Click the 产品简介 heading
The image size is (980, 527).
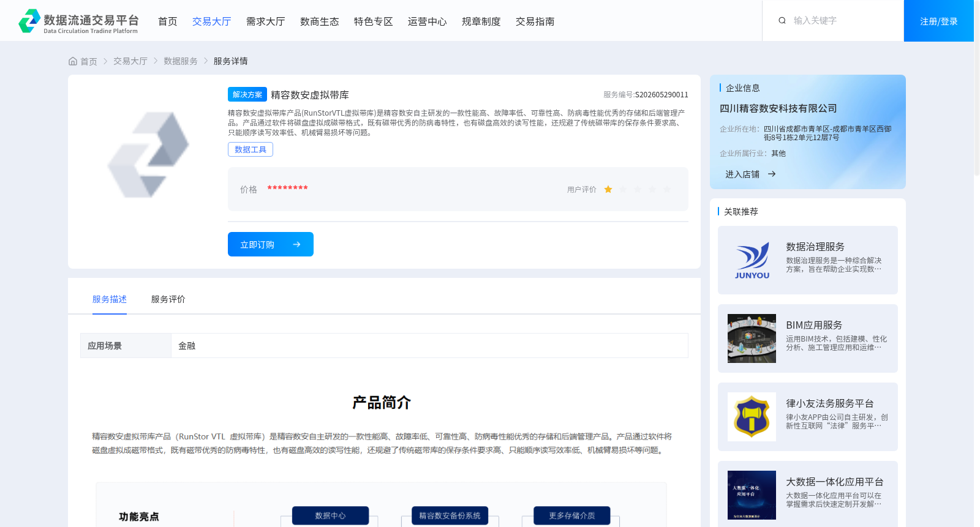coord(382,403)
